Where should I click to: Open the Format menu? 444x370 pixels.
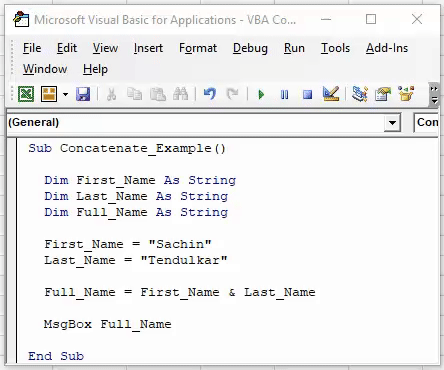(198, 48)
